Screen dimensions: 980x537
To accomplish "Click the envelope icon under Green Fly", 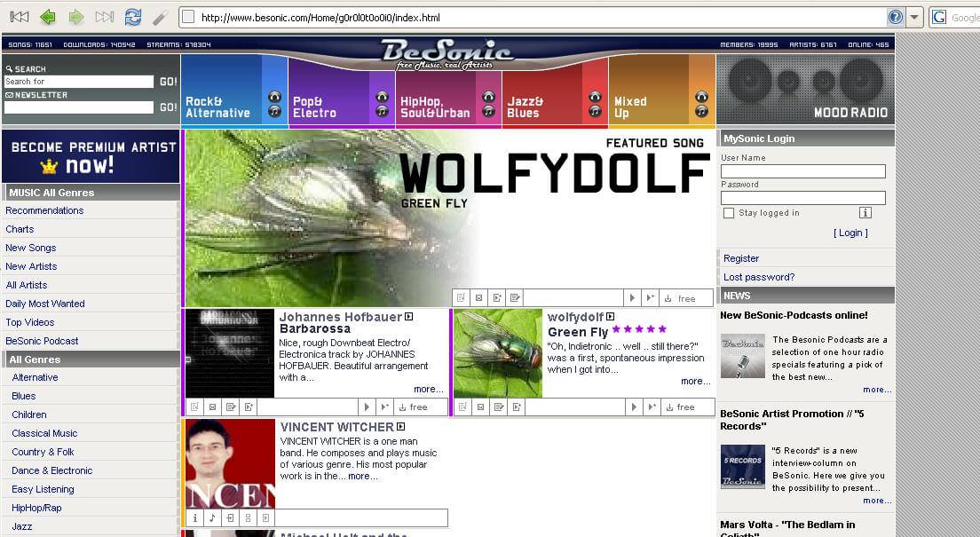I will point(480,407).
